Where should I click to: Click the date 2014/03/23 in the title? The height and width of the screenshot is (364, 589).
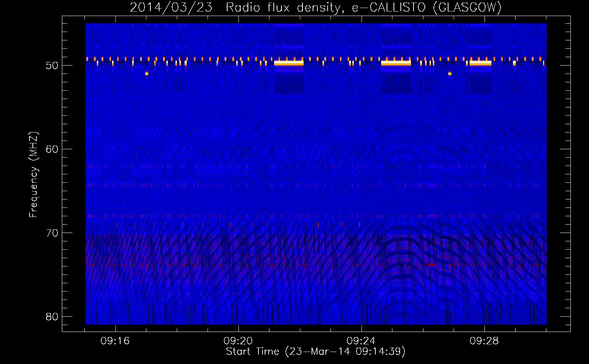click(171, 7)
